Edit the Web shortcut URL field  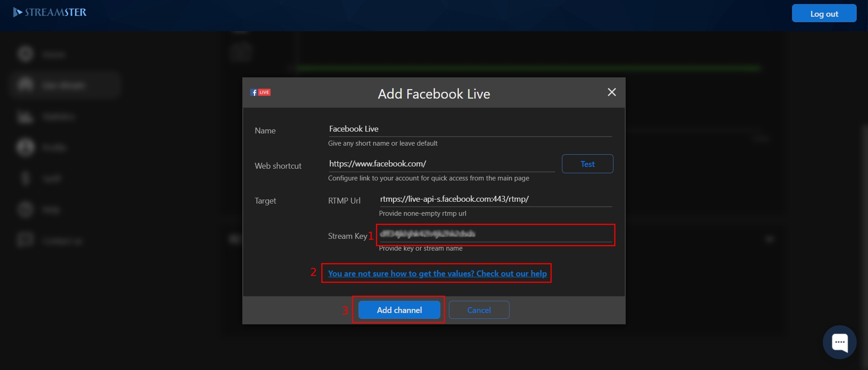[x=441, y=164]
